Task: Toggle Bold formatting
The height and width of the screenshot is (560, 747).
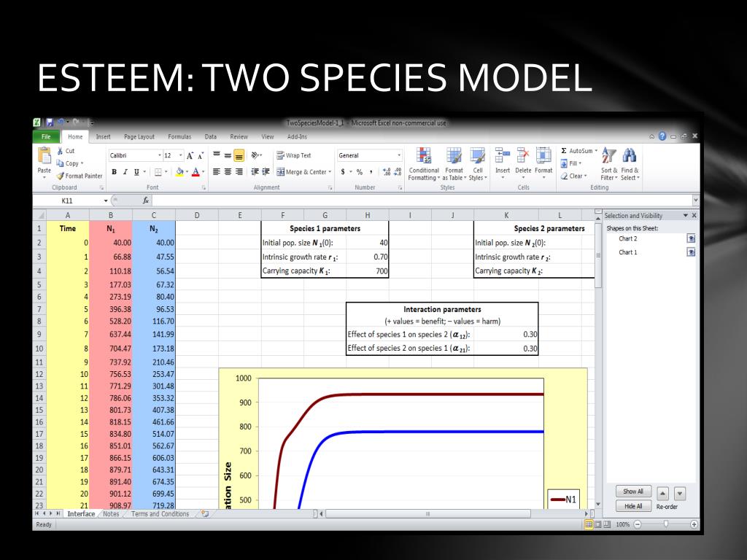Action: pyautogui.click(x=115, y=172)
